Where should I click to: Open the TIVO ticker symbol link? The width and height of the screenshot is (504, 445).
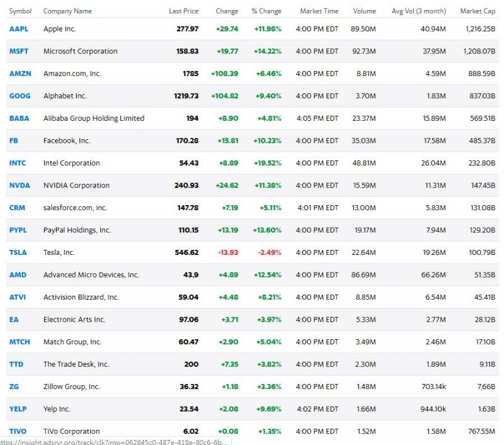(x=18, y=431)
